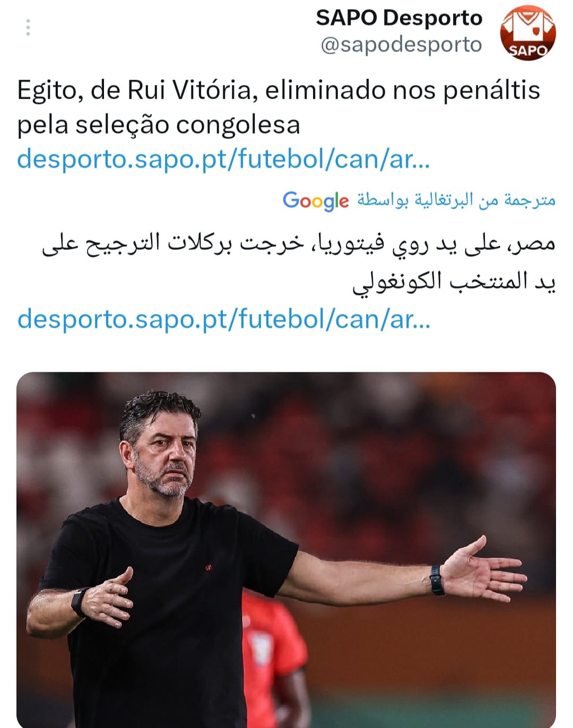
Task: Open the @sapodesporto handle profile
Action: 401,45
